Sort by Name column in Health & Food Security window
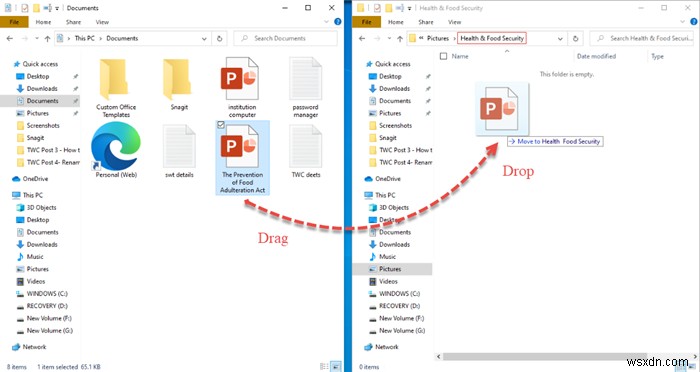Viewport: 700px width, 372px height. 460,56
